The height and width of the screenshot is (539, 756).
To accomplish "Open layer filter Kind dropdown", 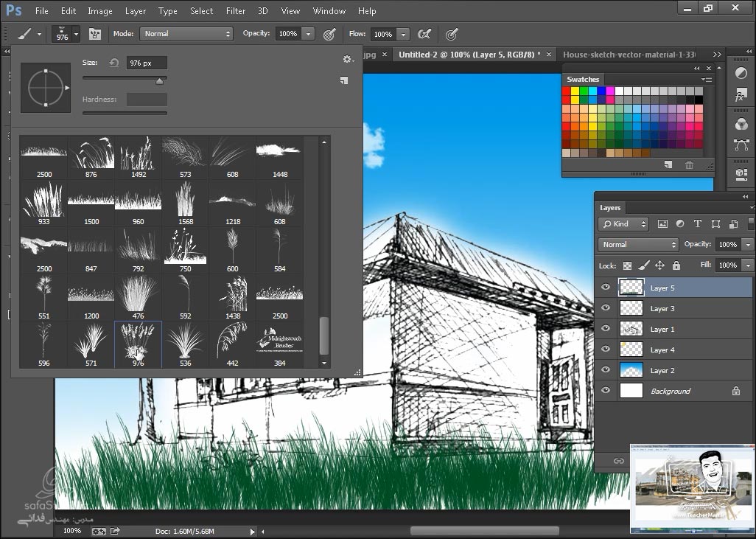I will tap(623, 224).
